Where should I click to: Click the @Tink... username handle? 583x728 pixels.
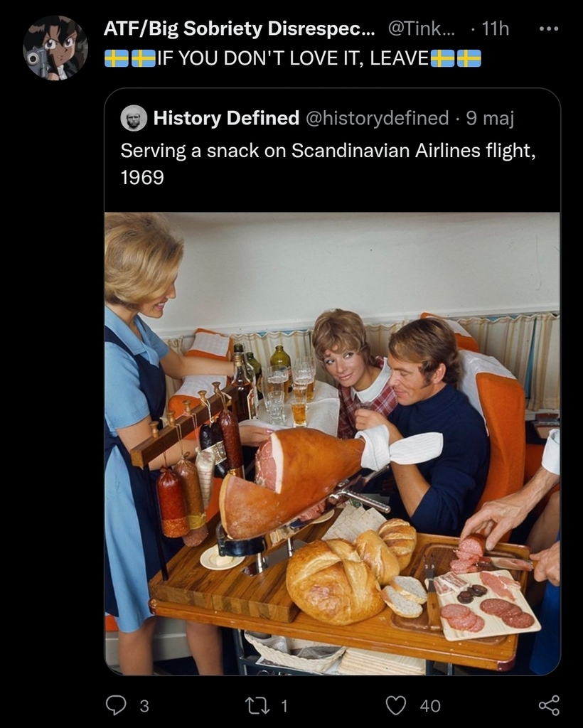tap(420, 29)
